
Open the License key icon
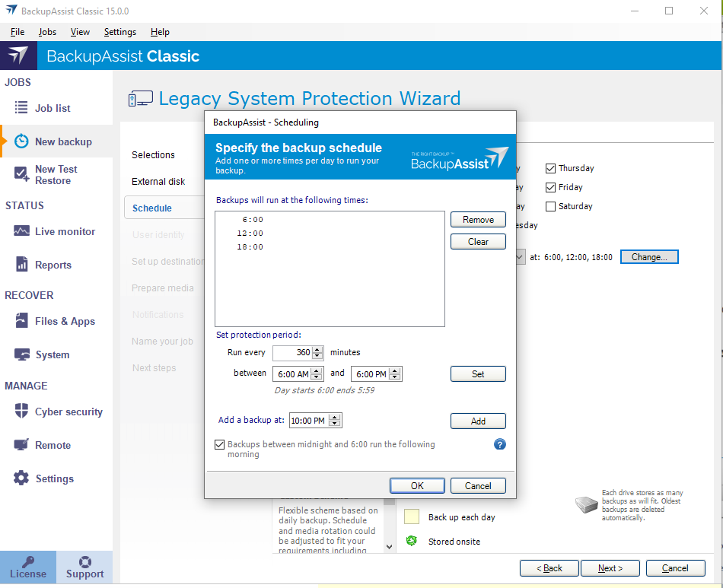click(x=28, y=562)
